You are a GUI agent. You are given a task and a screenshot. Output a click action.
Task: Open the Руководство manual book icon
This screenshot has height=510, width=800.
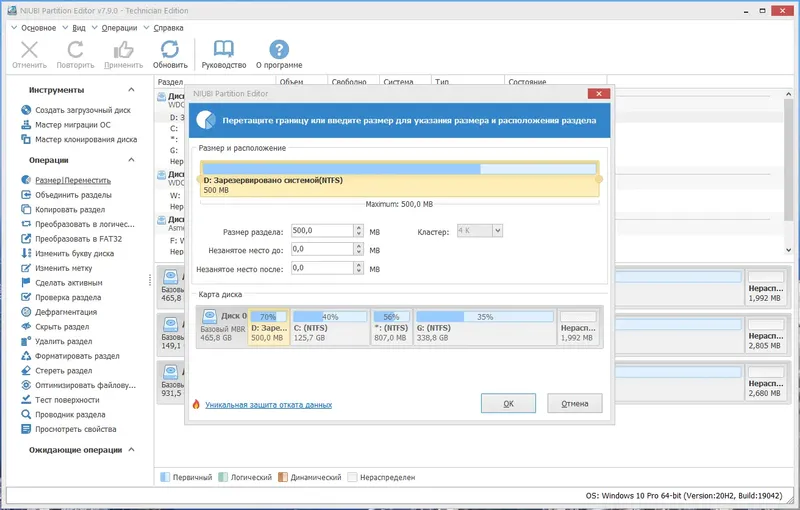click(223, 49)
